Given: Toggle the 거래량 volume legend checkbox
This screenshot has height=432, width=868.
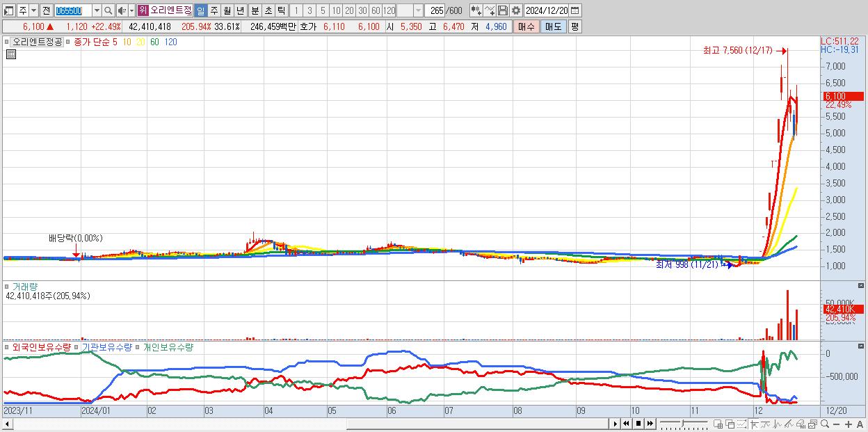Looking at the screenshot, I should click(x=7, y=286).
